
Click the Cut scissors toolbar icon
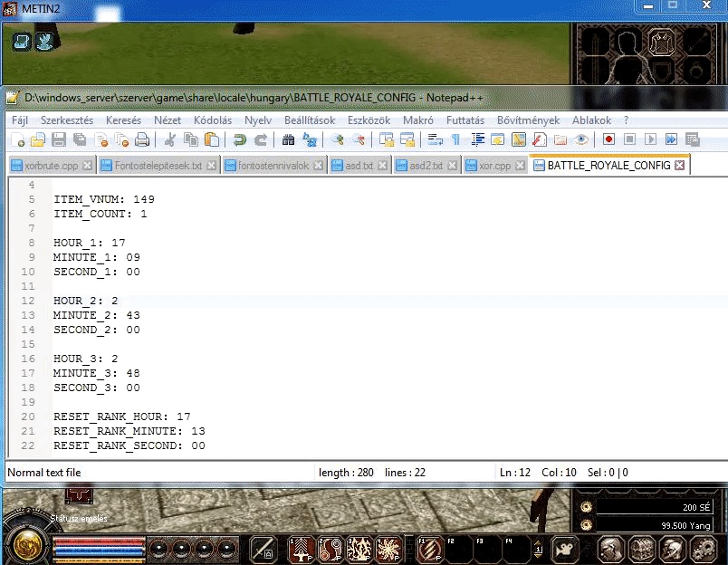tap(170, 139)
